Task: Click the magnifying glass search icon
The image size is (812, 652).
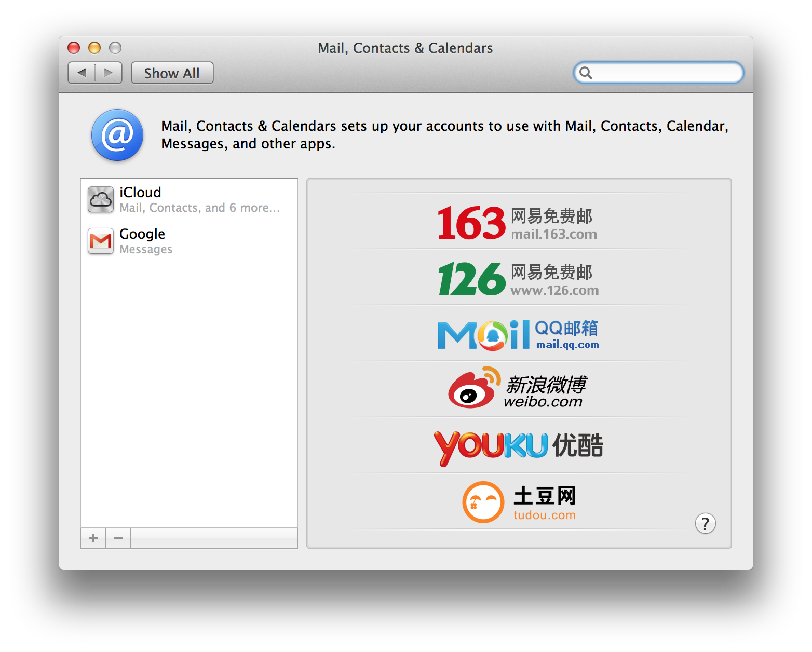Action: (x=586, y=73)
